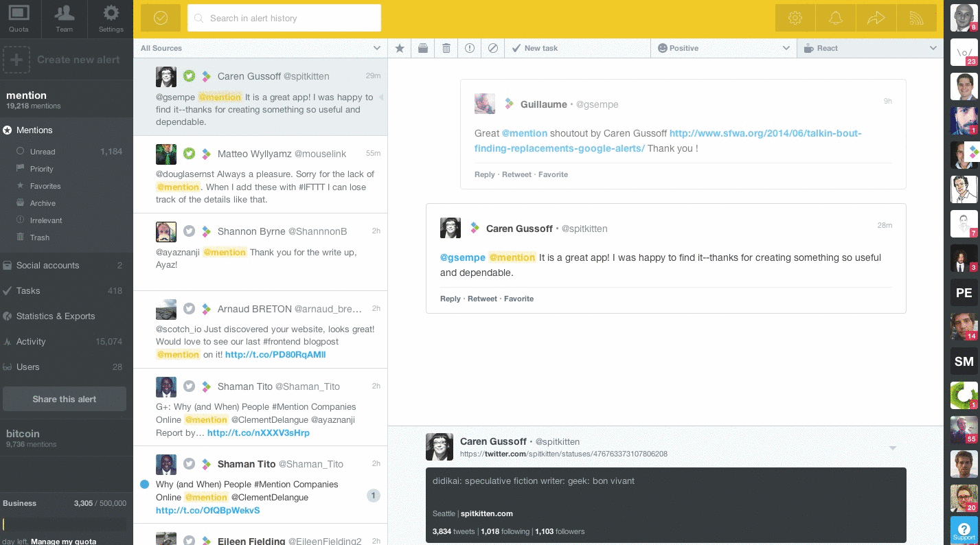Screen dimensions: 980x545
Task: Click spitkitten.com link in profile card
Action: 487,513
